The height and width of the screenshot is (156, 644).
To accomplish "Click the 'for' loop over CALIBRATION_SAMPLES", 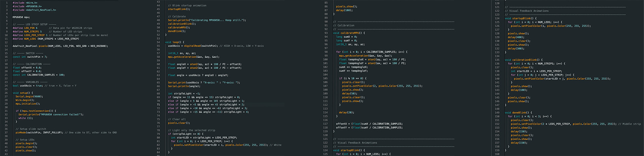I will pos(372,52).
